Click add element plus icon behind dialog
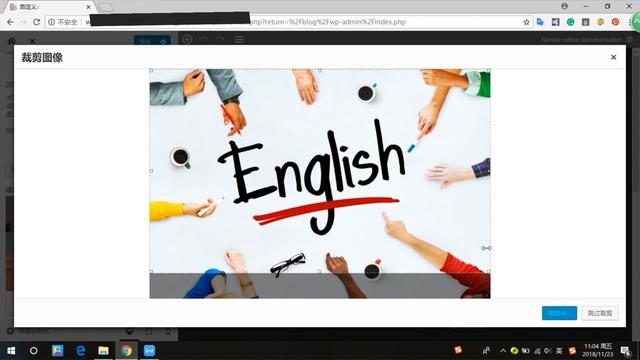This screenshot has width=640, height=360. click(x=187, y=39)
